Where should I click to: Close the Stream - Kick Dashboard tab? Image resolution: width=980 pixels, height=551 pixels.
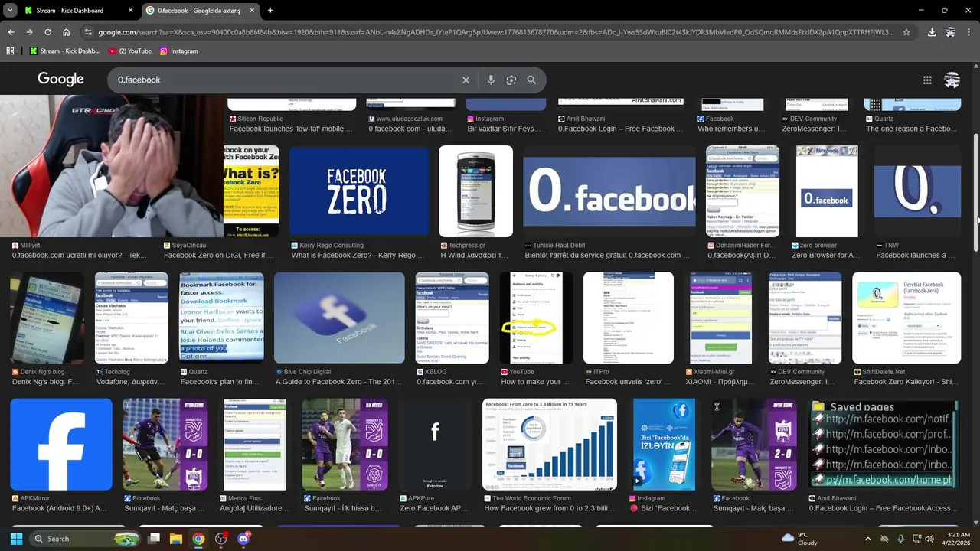(129, 11)
